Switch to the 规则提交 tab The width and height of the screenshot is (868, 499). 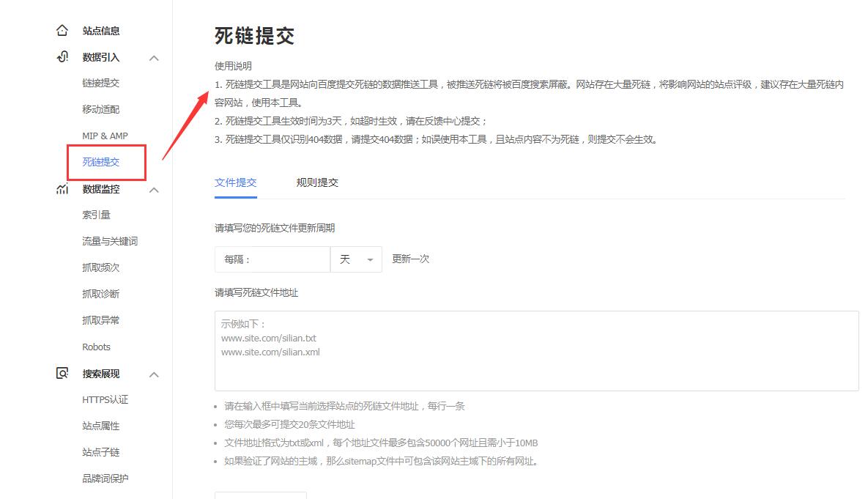317,182
